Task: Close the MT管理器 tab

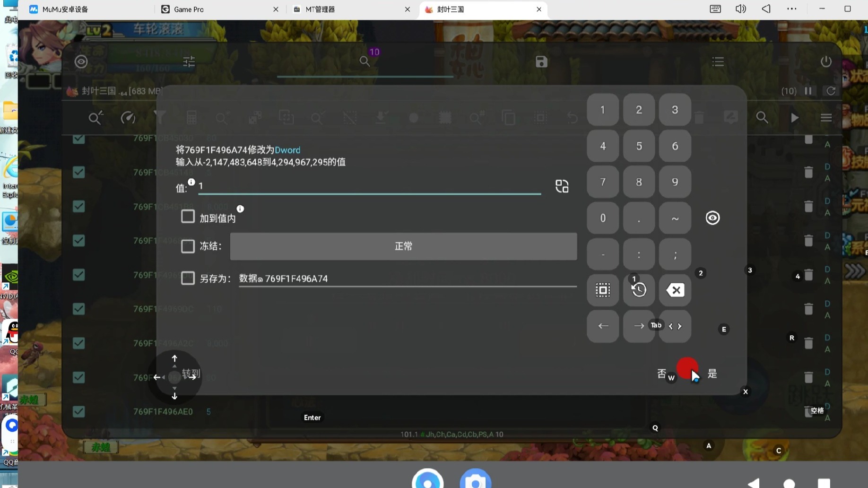Action: click(x=408, y=9)
